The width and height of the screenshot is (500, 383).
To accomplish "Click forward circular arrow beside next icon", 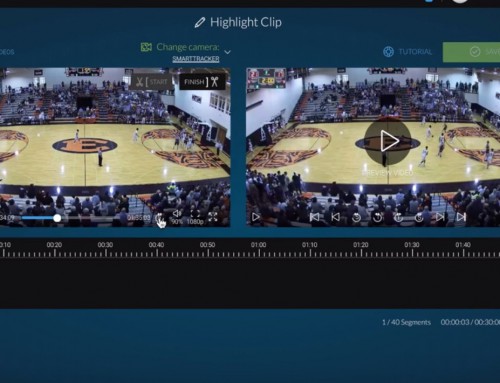I will point(419,218).
